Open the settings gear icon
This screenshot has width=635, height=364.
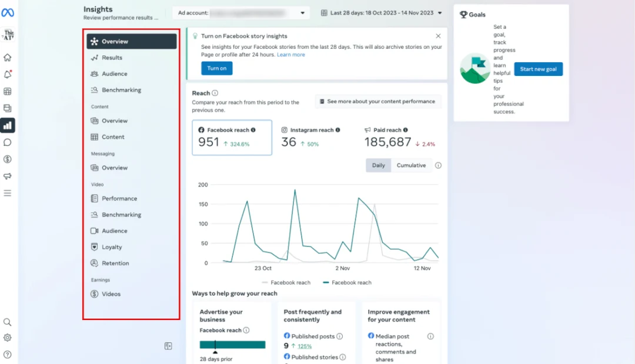tap(7, 338)
